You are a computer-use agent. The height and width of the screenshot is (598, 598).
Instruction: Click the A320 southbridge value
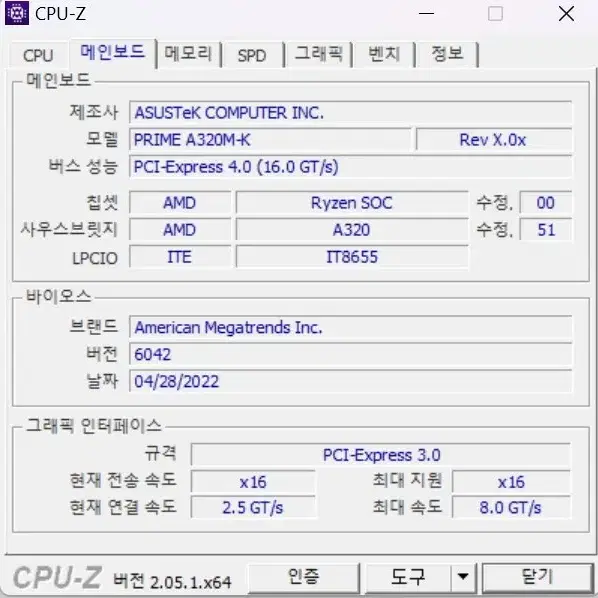click(x=352, y=230)
